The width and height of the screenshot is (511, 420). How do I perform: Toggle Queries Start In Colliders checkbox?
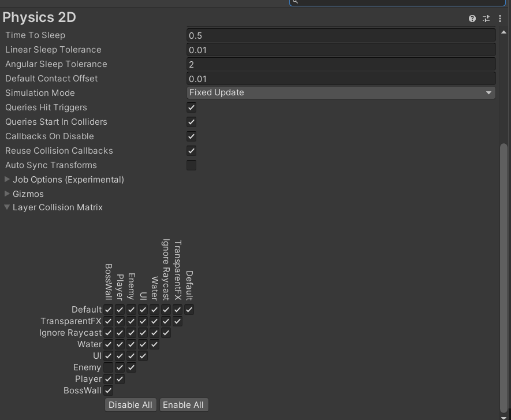pos(191,122)
